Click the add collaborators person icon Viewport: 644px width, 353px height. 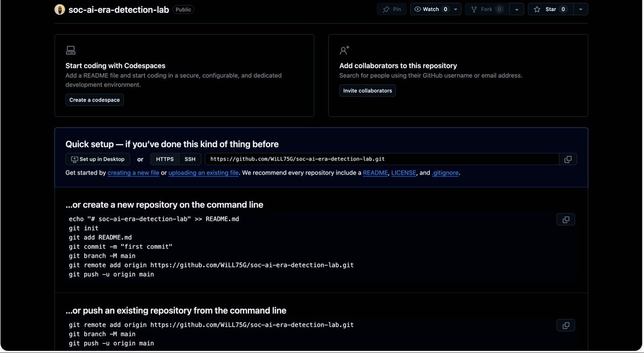(x=345, y=50)
